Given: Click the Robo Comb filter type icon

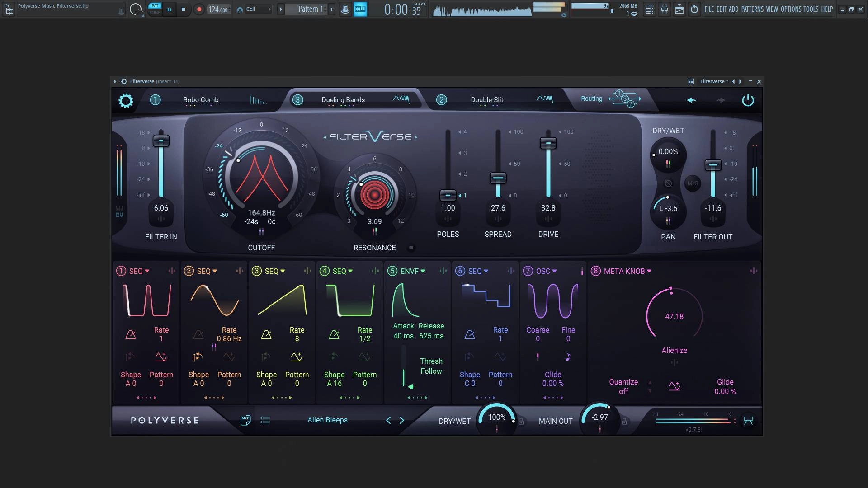Looking at the screenshot, I should click(x=258, y=100).
